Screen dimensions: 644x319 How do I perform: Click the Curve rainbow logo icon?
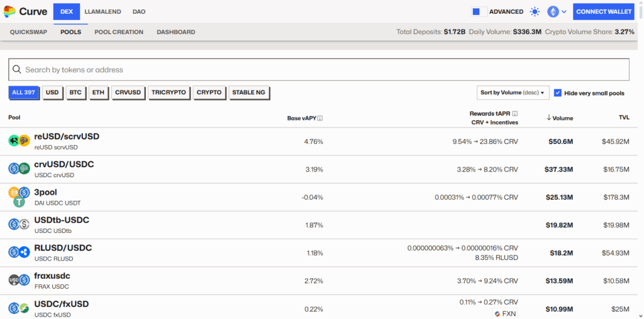pos(9,12)
